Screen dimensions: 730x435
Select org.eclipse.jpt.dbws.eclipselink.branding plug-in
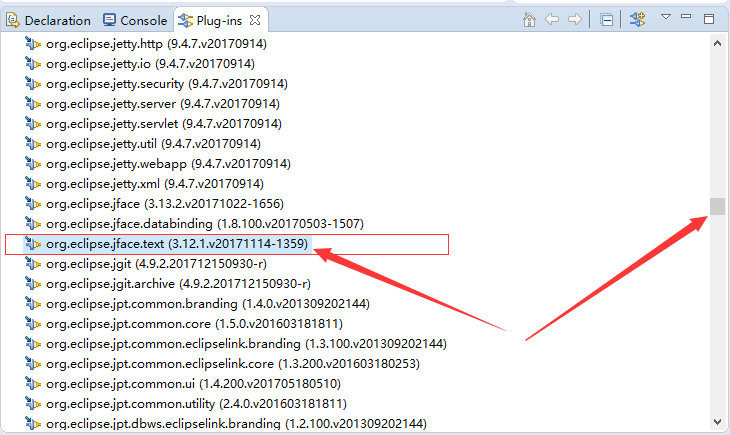pyautogui.click(x=236, y=424)
